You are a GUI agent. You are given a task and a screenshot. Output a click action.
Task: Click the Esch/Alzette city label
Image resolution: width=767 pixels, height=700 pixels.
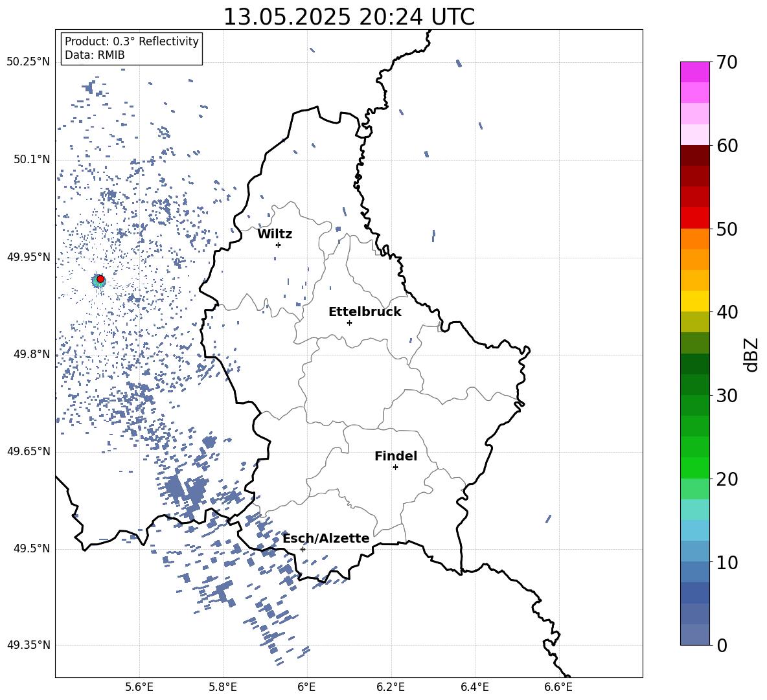pos(326,538)
